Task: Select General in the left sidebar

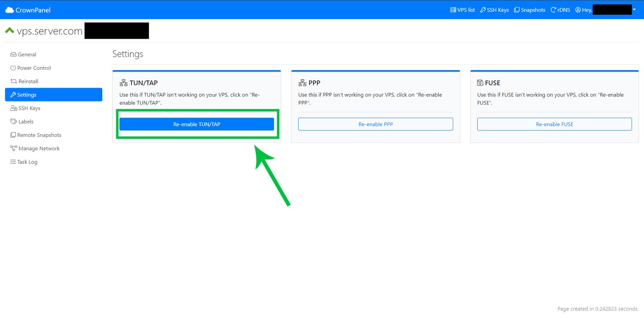Action: [27, 54]
